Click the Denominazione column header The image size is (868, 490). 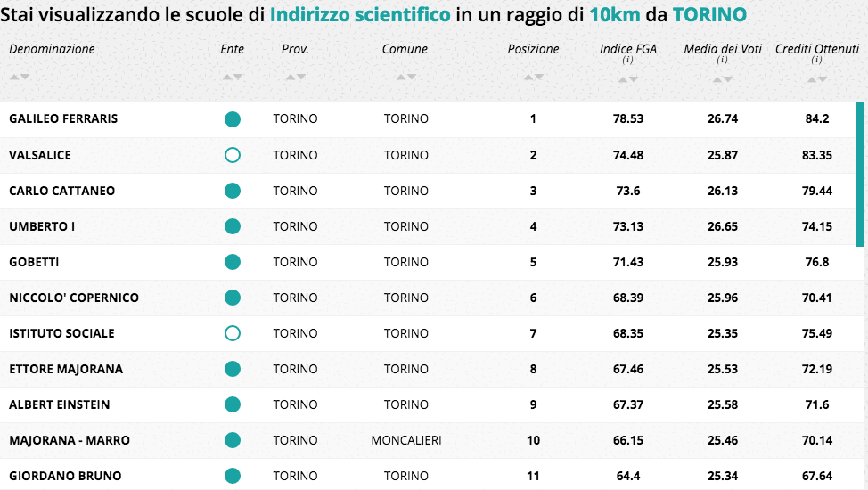pyautogui.click(x=52, y=49)
